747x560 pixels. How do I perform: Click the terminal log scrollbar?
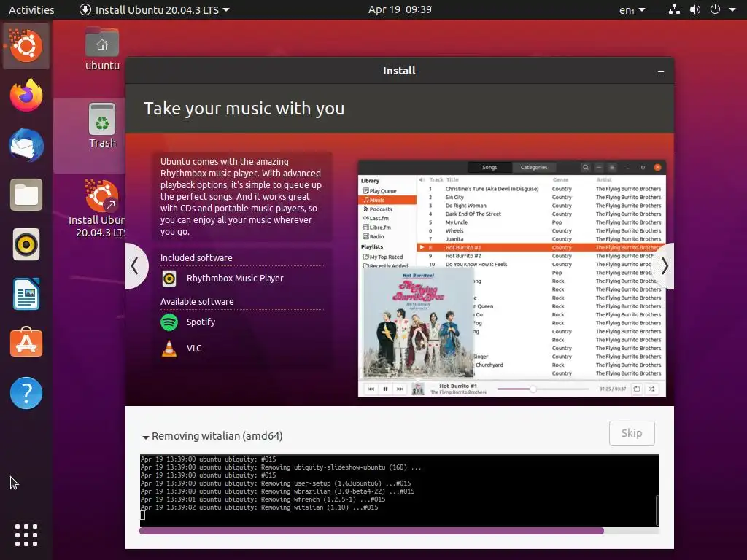(x=657, y=510)
